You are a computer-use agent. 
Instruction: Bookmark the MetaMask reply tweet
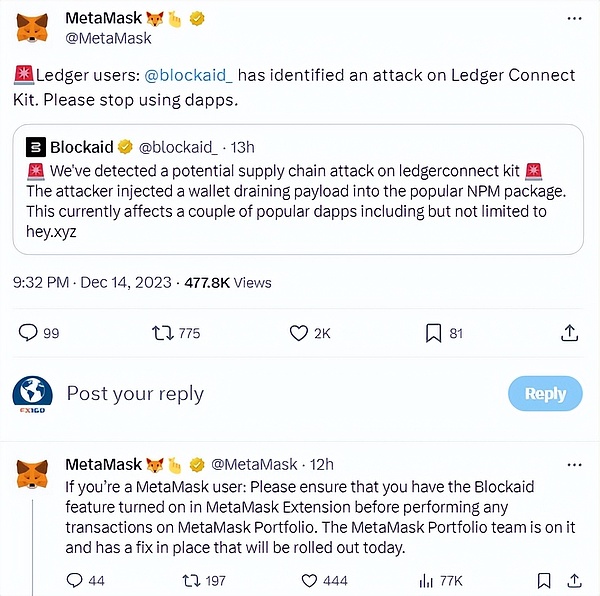pos(543,579)
